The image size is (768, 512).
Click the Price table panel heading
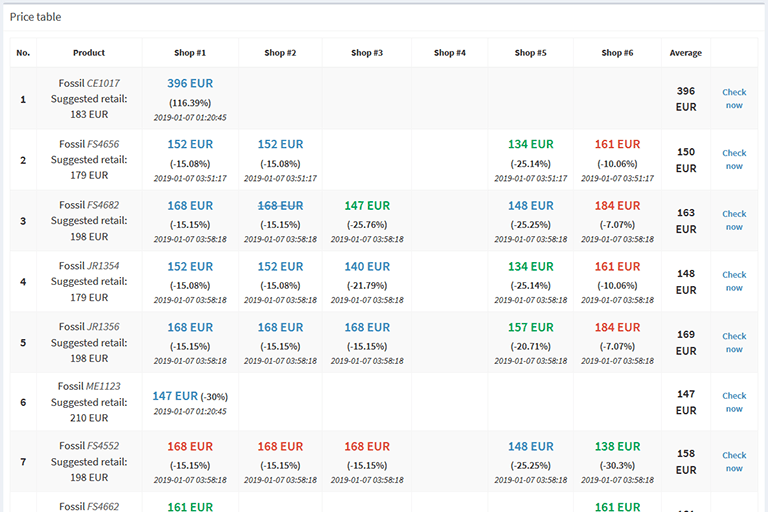[x=35, y=17]
